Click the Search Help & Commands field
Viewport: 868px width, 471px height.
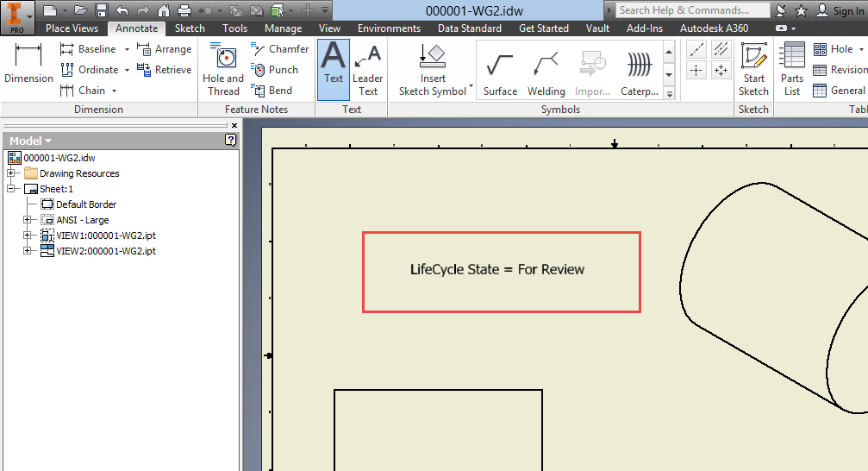point(692,10)
